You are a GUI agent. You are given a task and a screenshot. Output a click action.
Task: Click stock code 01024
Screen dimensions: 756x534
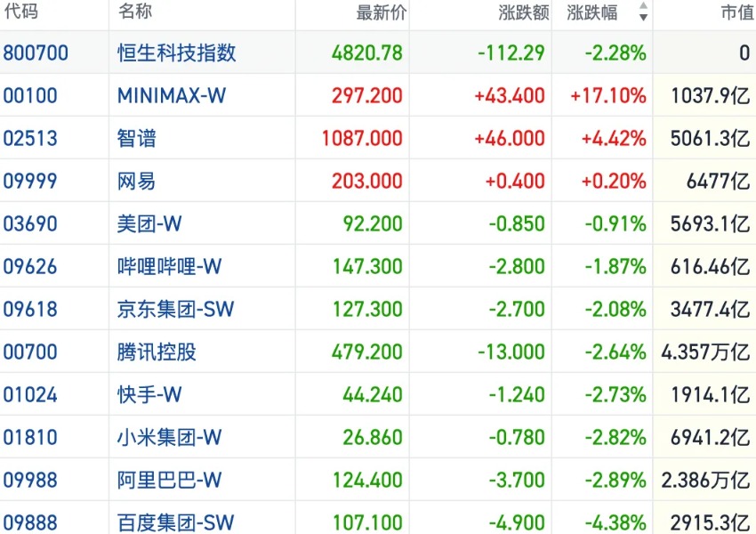tap(30, 394)
